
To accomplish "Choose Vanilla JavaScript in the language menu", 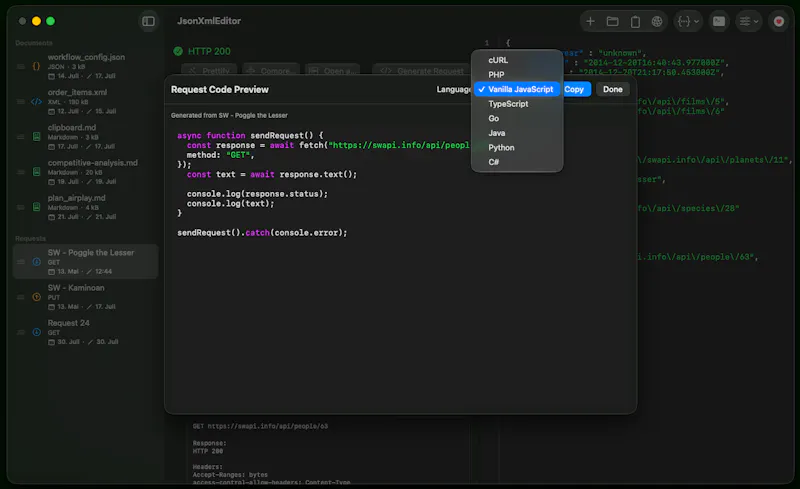I will click(517, 89).
